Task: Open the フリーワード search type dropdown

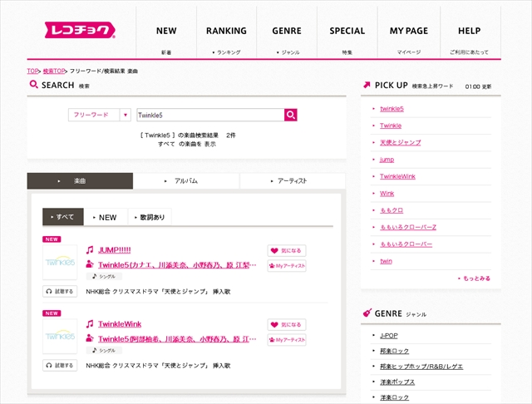Action: (100, 115)
